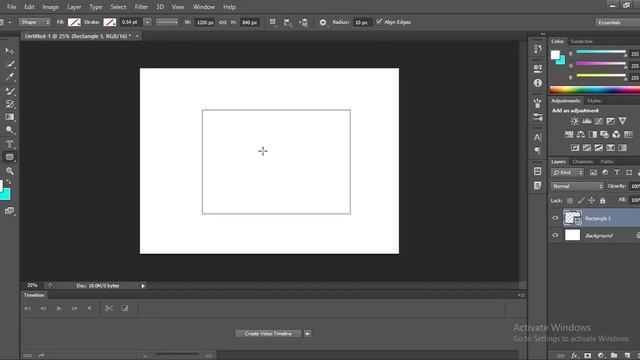Image resolution: width=640 pixels, height=360 pixels.
Task: Open the Kind layer filter dropdown
Action: [x=567, y=173]
